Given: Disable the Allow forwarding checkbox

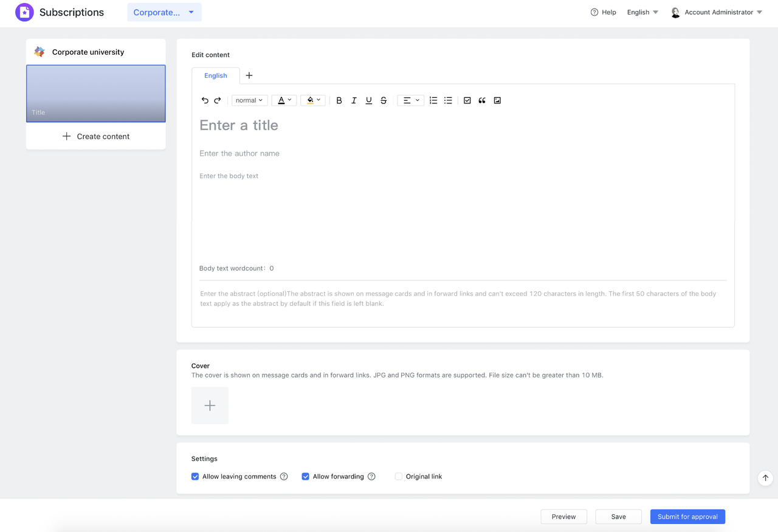Looking at the screenshot, I should [305, 477].
